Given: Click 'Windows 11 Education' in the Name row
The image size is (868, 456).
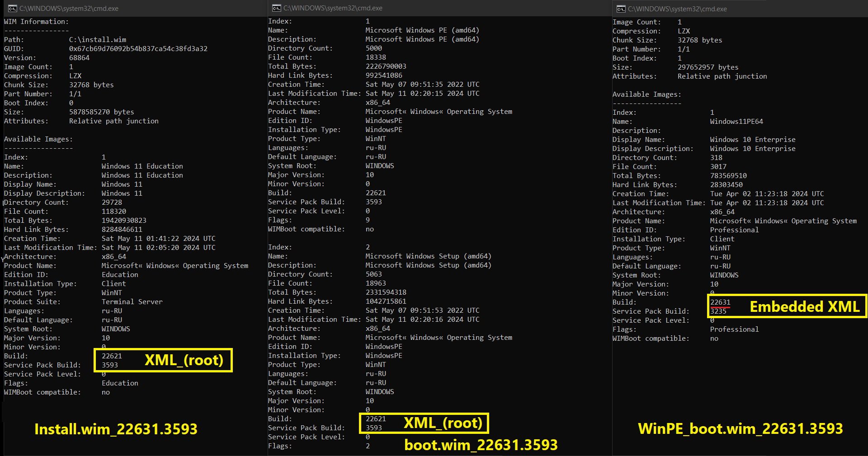Looking at the screenshot, I should click(x=142, y=166).
